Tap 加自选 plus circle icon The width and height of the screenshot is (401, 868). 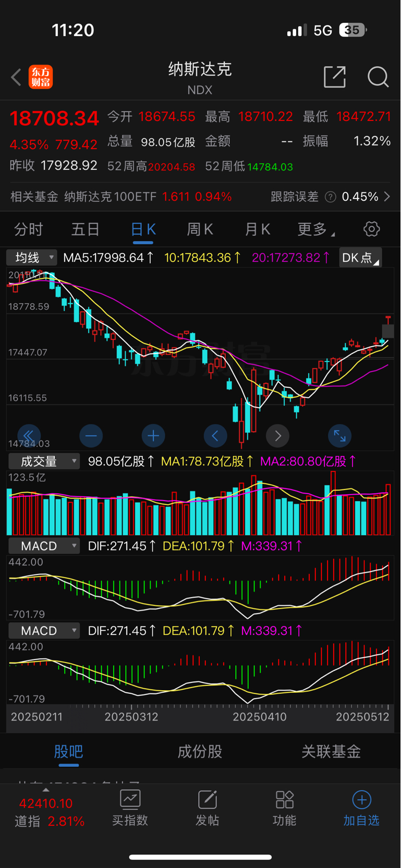click(361, 799)
